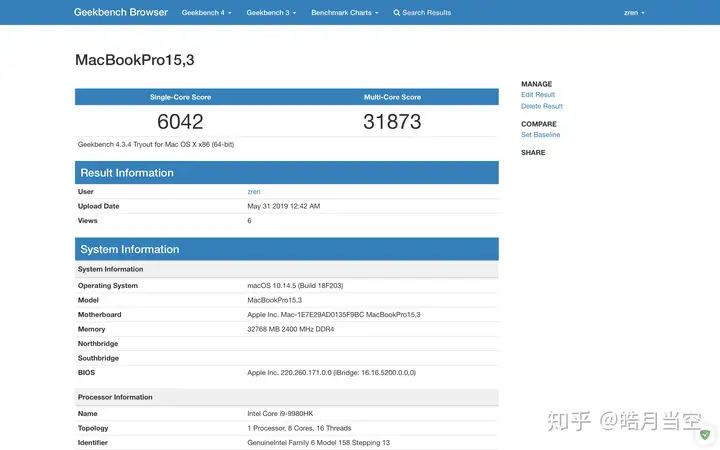
Task: Click the Southbridge row label
Action: pyautogui.click(x=98, y=358)
